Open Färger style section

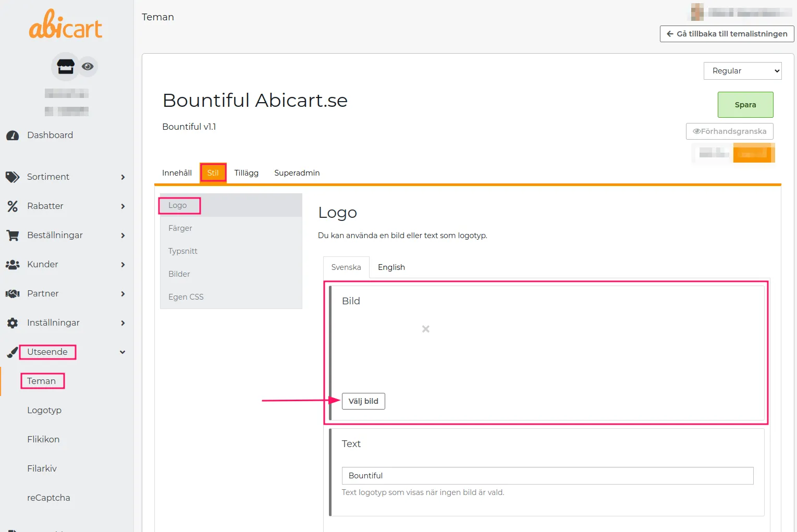tap(231, 228)
